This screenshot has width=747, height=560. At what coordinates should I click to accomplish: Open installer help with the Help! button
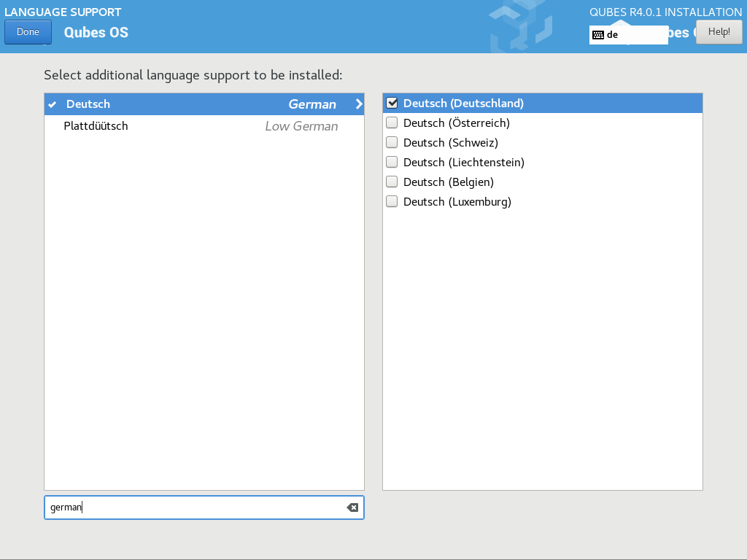tap(719, 31)
